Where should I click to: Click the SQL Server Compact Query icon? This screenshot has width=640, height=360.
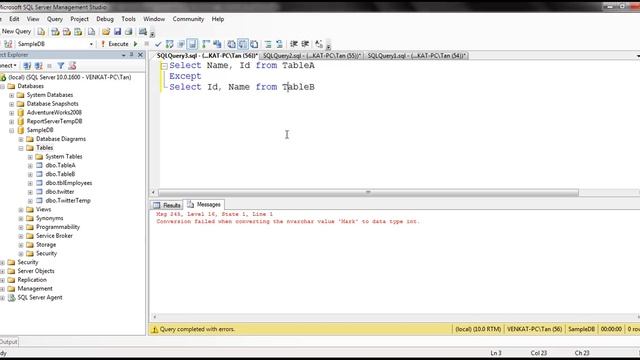(91, 32)
